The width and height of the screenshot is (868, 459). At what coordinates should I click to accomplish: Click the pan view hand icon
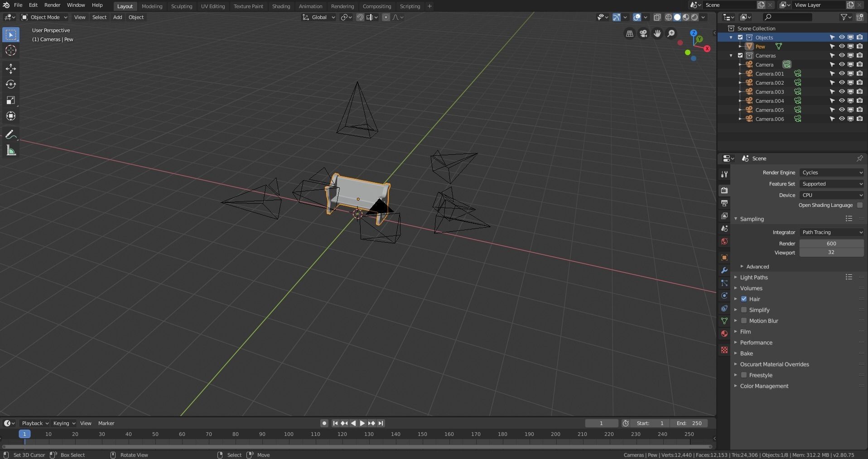click(657, 33)
